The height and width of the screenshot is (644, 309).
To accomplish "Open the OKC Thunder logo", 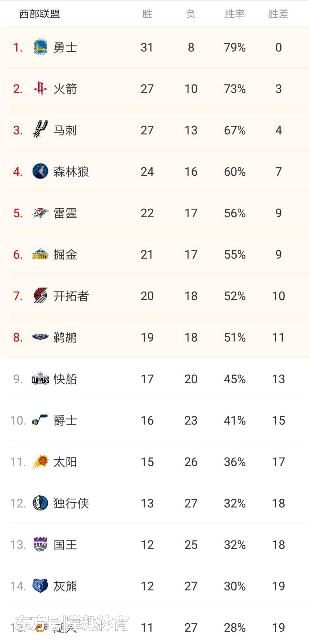I will click(40, 213).
